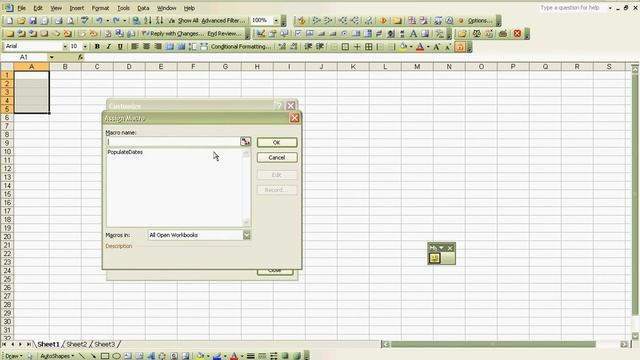Click the Line Color icon in Drawing toolbar
Image resolution: width=640 pixels, height=360 pixels.
pyautogui.click(x=217, y=356)
